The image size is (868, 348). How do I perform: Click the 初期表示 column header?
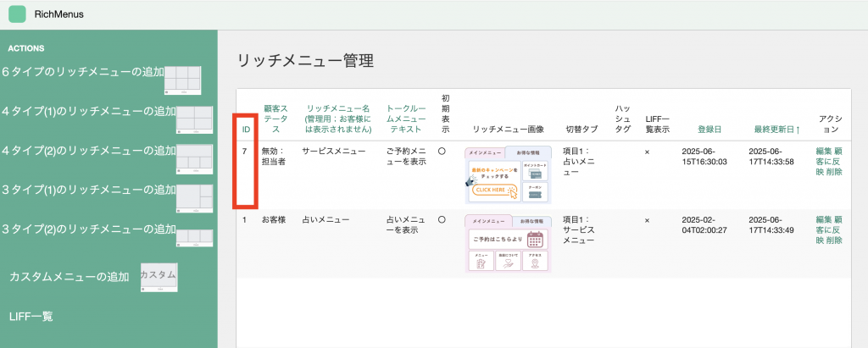pos(446,113)
